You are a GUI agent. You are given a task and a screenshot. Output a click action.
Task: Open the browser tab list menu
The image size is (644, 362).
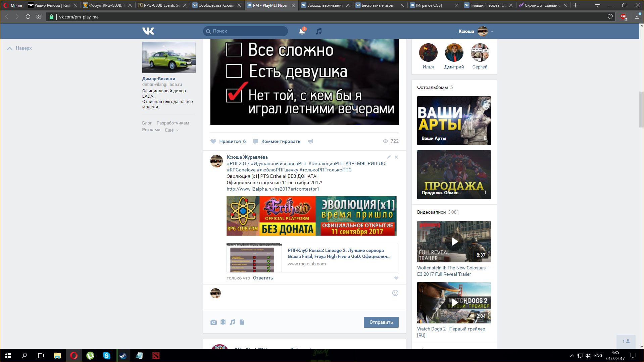pos(597,5)
